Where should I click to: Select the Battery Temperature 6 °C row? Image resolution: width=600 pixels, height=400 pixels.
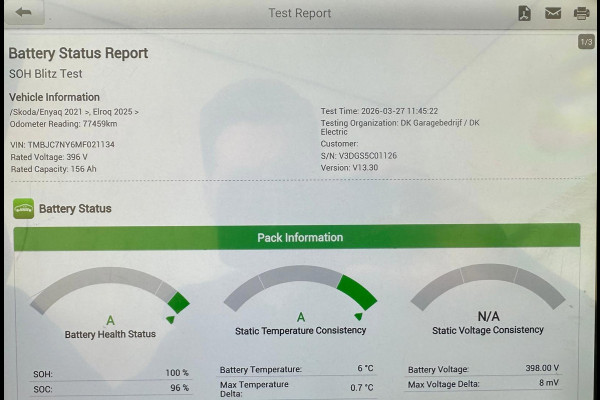pos(296,369)
